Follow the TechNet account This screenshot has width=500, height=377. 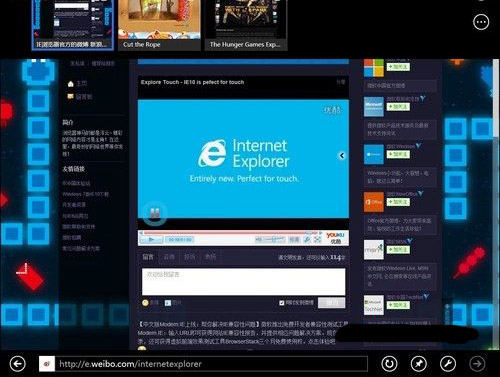coord(398,305)
